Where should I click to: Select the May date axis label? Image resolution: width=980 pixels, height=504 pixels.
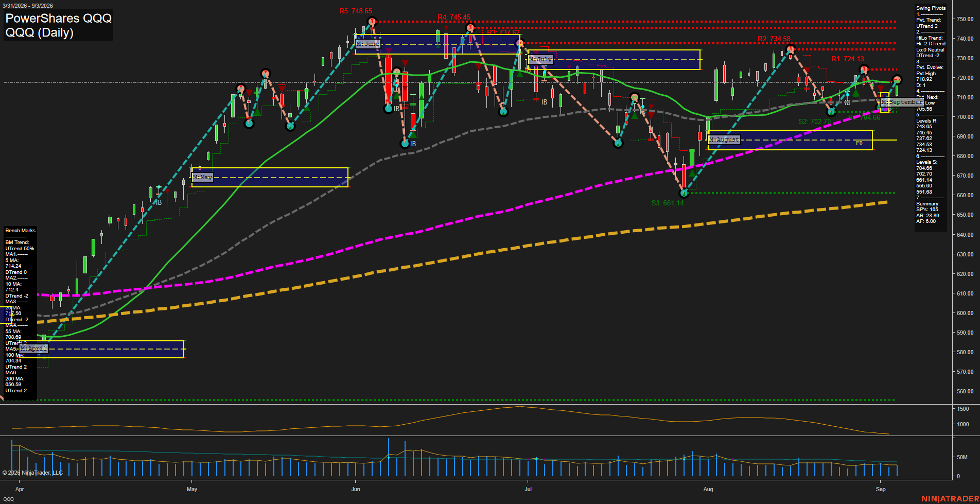click(x=192, y=489)
